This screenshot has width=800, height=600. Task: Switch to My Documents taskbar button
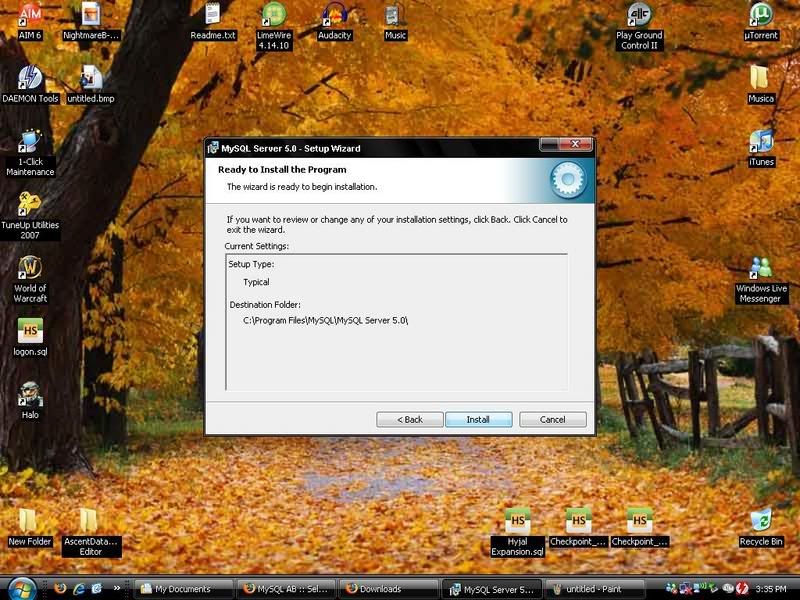pos(184,589)
